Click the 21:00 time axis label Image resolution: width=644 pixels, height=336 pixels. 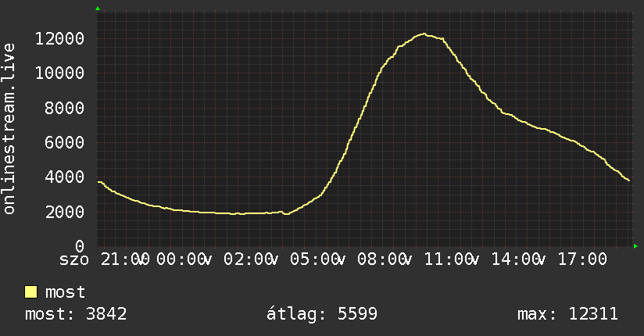(125, 259)
